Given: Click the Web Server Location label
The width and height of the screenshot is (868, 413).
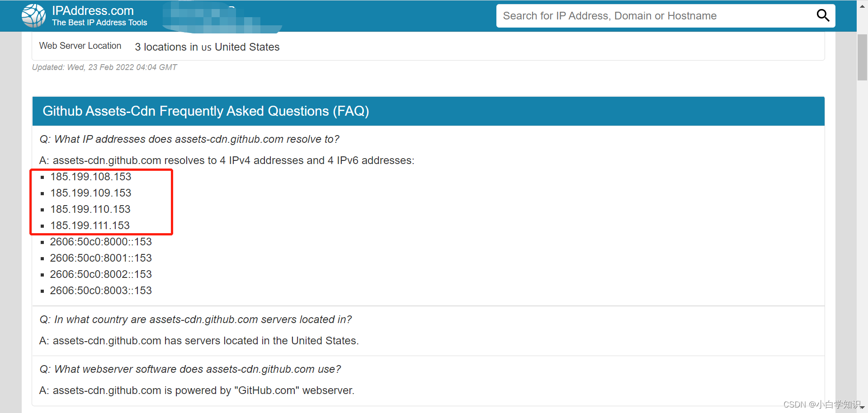Looking at the screenshot, I should point(80,46).
